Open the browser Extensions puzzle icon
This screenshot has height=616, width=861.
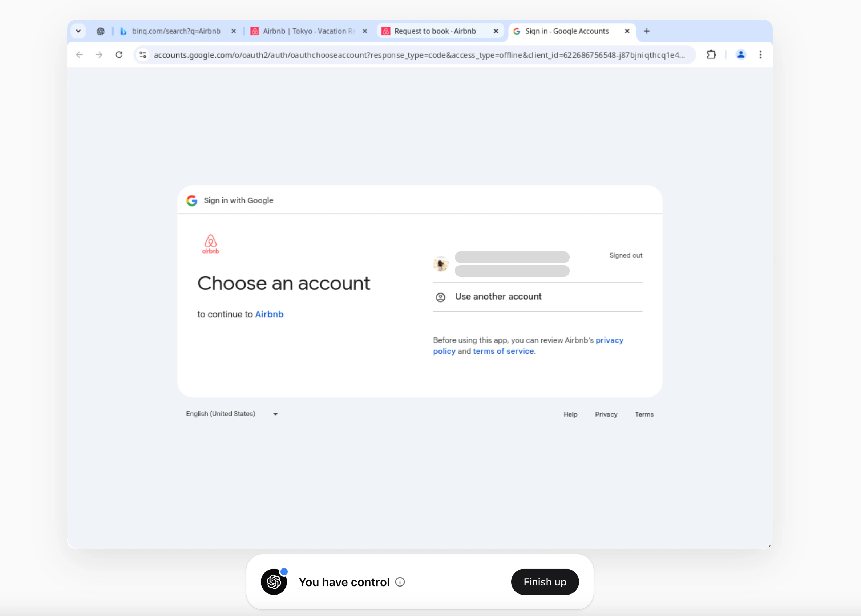(712, 54)
